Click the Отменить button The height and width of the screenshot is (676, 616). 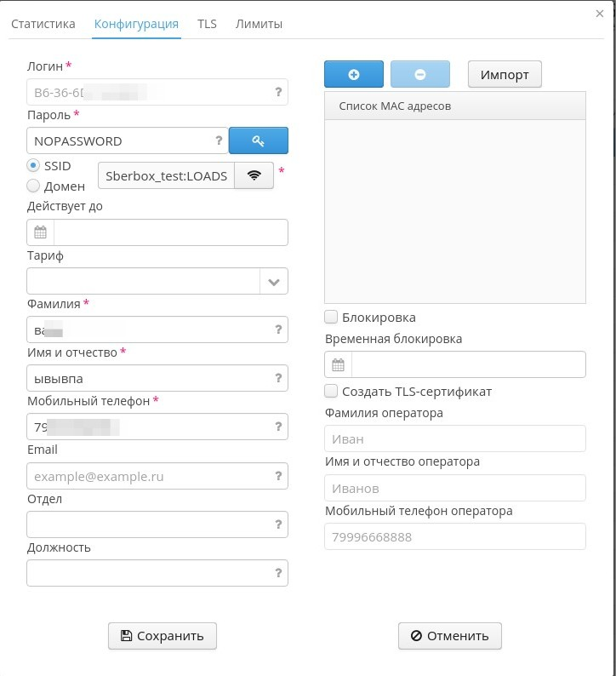point(449,635)
